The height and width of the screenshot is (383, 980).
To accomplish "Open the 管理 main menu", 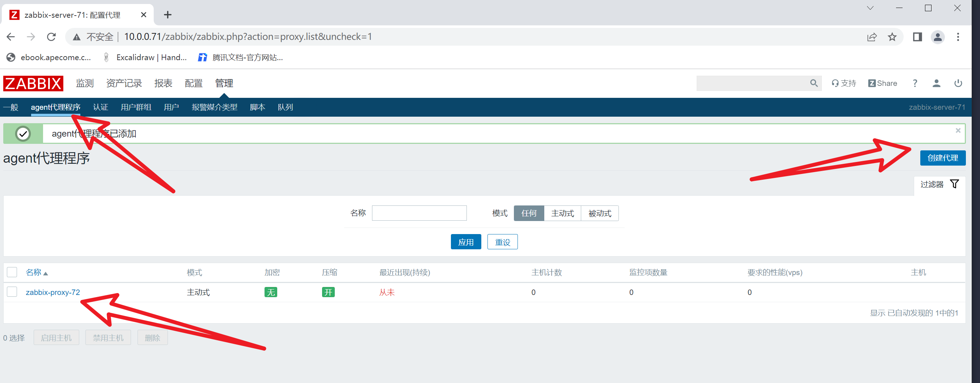I will click(x=224, y=83).
